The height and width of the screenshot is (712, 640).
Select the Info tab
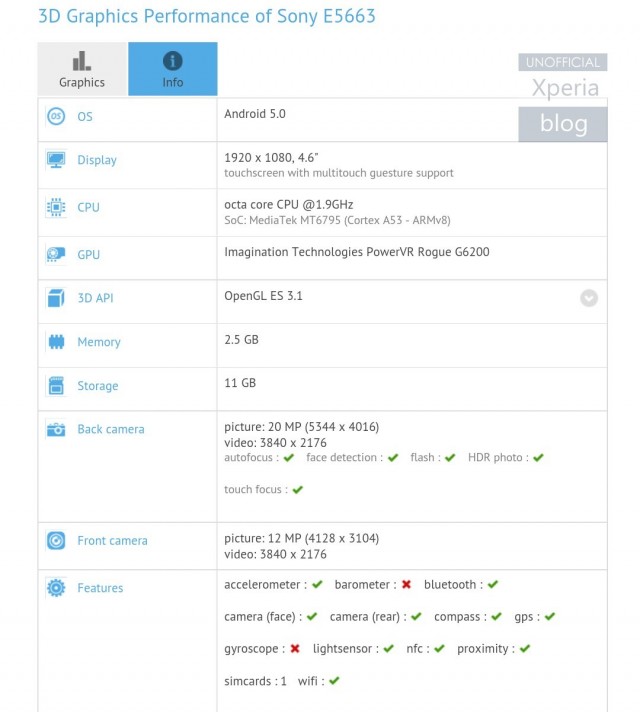pyautogui.click(x=173, y=69)
